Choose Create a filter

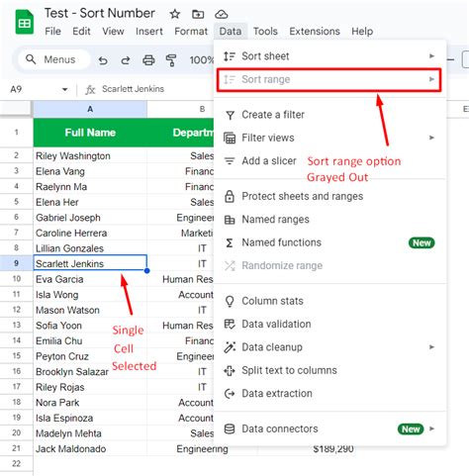tap(330, 115)
